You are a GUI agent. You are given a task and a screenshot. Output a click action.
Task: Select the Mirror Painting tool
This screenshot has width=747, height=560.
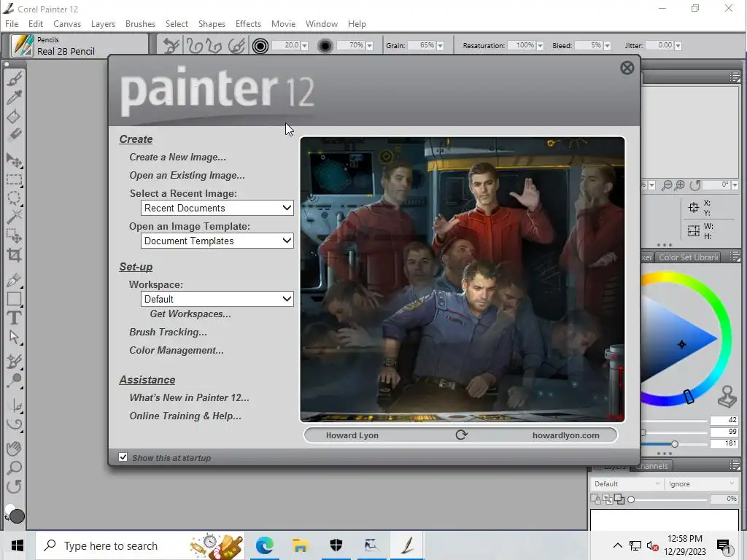pyautogui.click(x=16, y=405)
